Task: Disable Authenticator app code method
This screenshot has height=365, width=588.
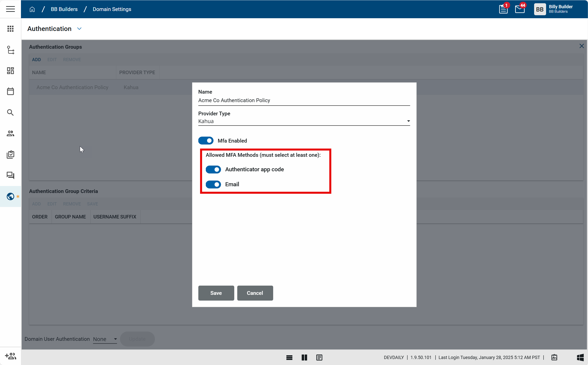Action: pos(213,170)
